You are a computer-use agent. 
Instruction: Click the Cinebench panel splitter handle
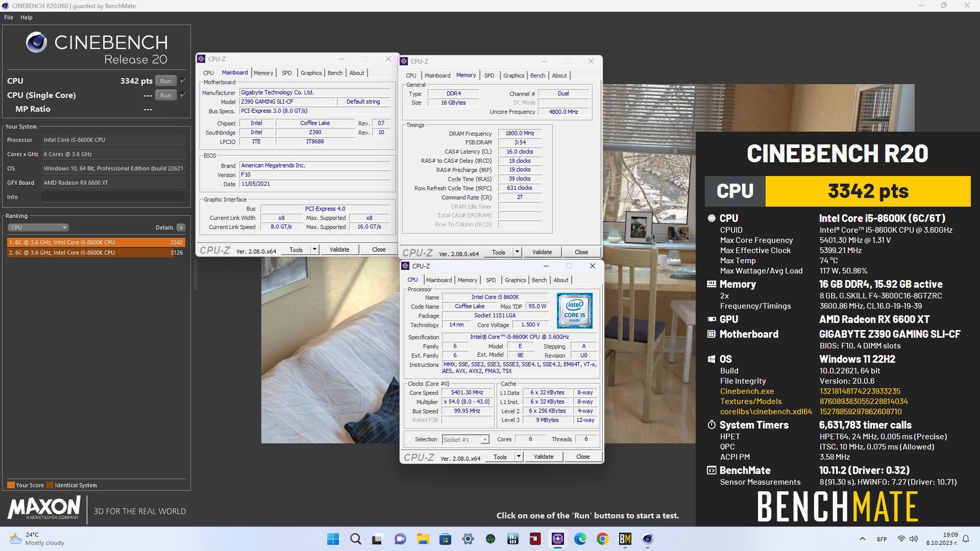[x=195, y=274]
